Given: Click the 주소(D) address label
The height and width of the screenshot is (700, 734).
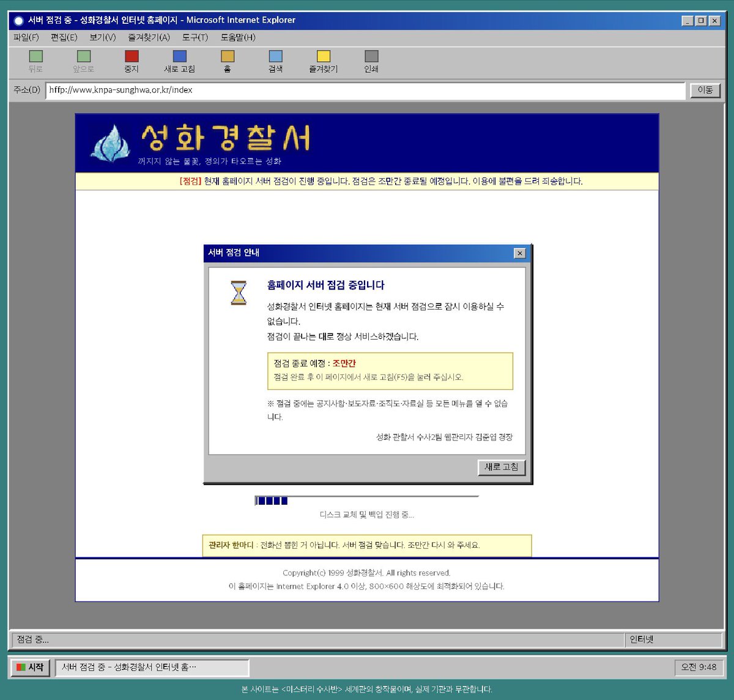Looking at the screenshot, I should tap(27, 90).
